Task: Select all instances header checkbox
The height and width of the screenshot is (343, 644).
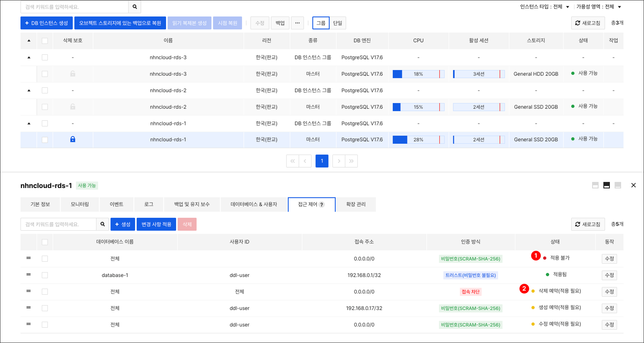Action: click(45, 41)
